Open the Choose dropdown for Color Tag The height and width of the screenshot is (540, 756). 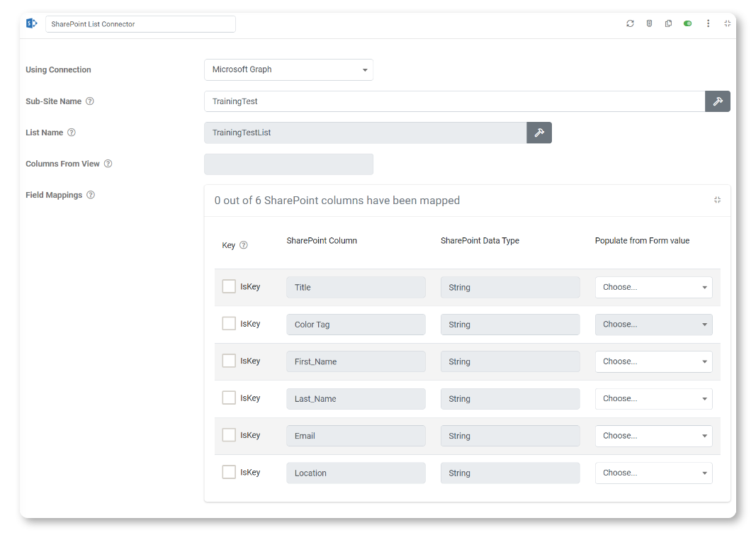tap(653, 325)
